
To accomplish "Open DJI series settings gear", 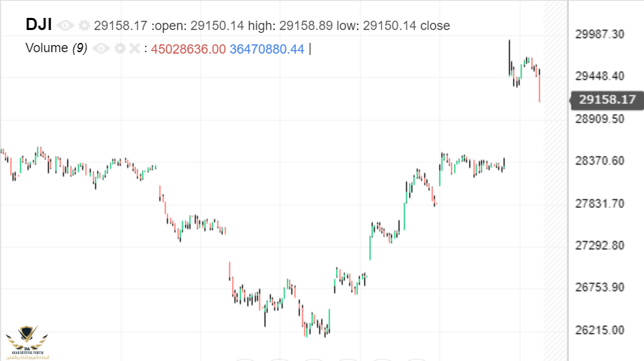I will coord(84,26).
